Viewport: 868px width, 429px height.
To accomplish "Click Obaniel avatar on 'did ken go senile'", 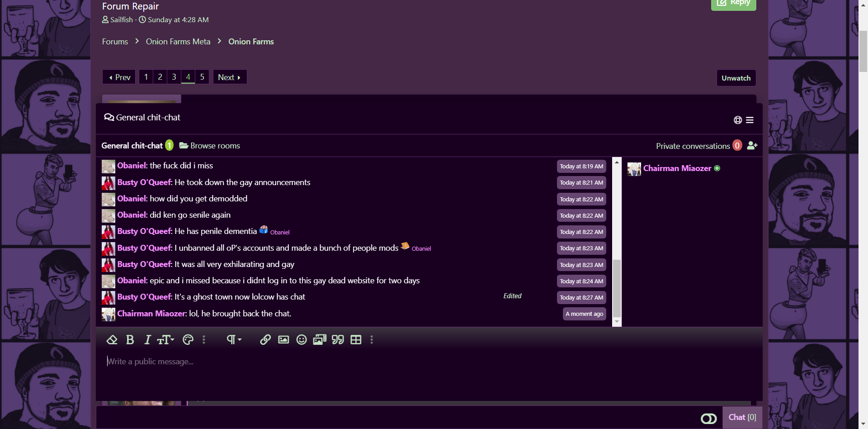I will click(108, 215).
